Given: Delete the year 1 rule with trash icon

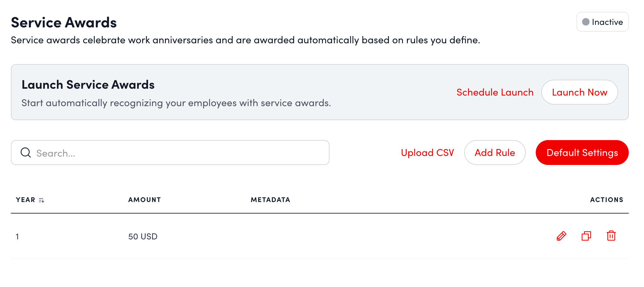Looking at the screenshot, I should pos(611,236).
